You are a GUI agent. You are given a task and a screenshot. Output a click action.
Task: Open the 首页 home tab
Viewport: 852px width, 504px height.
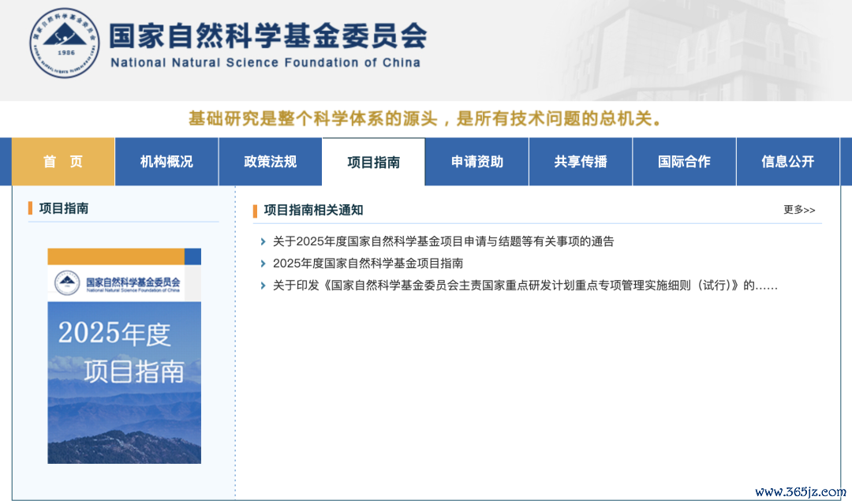[63, 162]
